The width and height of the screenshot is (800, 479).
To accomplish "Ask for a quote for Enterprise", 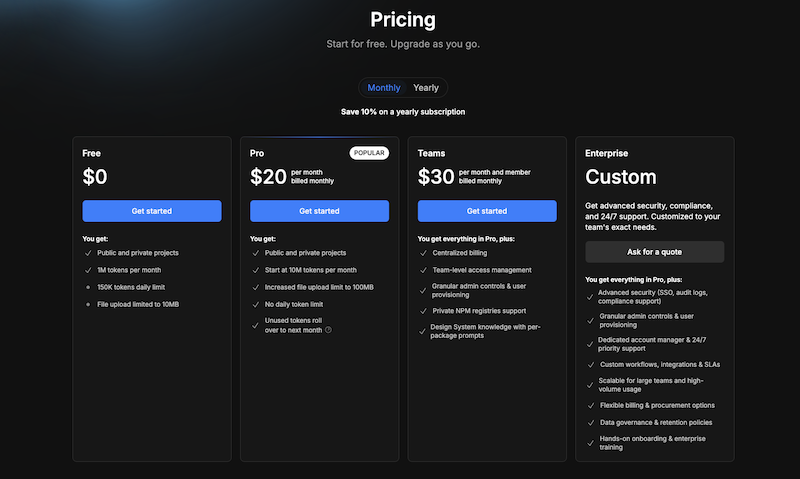I will (655, 252).
